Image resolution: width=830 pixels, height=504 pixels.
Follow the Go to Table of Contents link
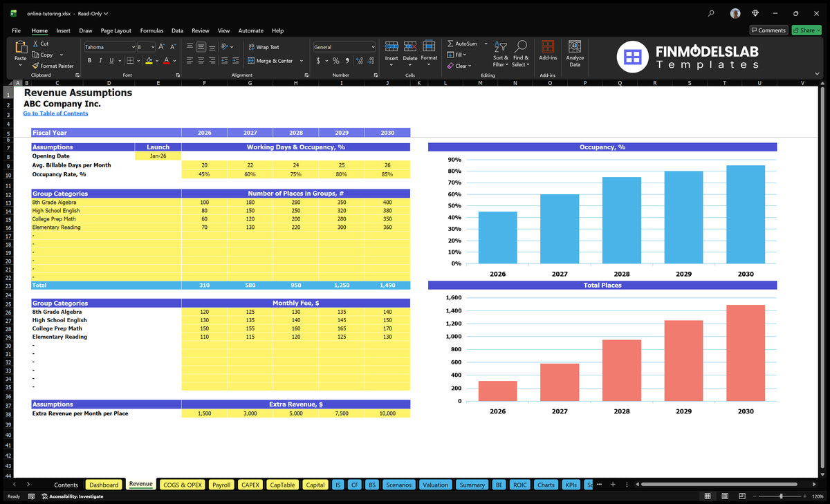(55, 113)
